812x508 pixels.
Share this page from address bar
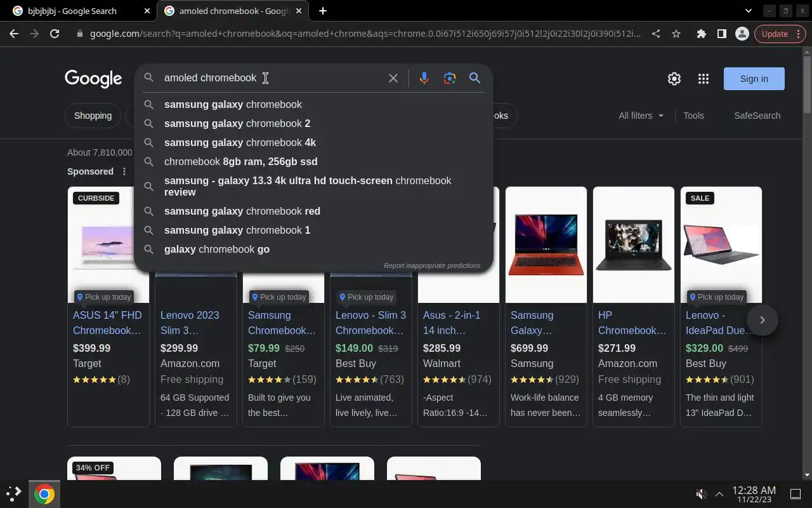pyautogui.click(x=656, y=34)
